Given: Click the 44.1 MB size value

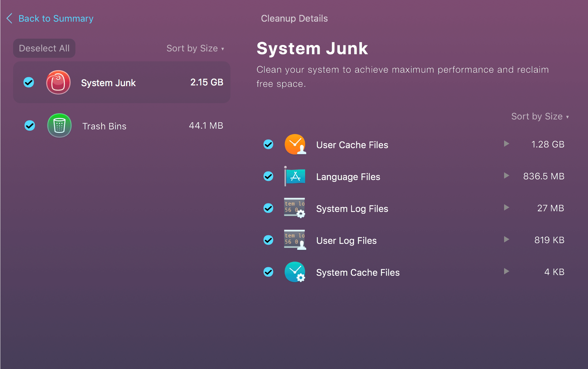Looking at the screenshot, I should click(206, 125).
